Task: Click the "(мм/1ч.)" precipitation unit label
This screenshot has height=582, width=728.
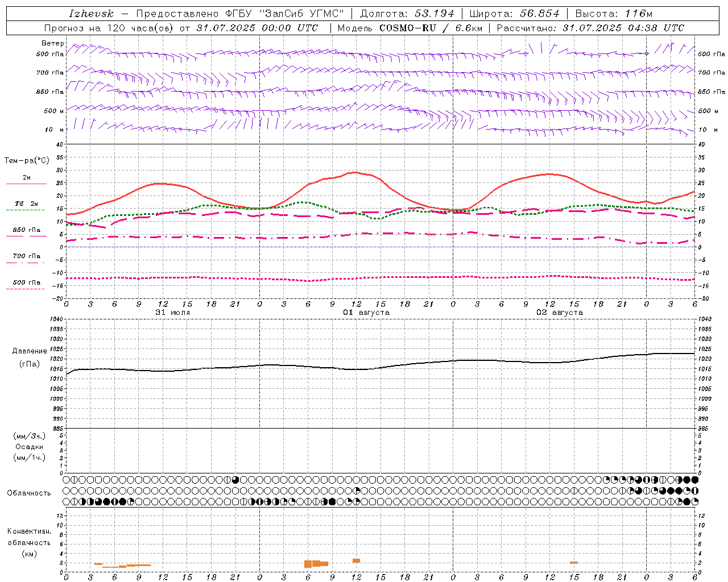Action: [x=30, y=458]
